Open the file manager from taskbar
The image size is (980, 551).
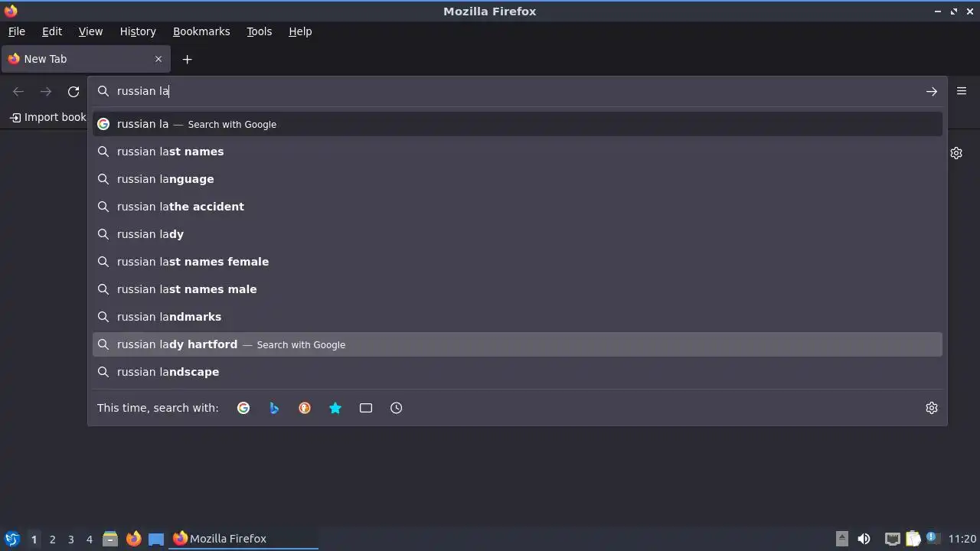(x=110, y=539)
